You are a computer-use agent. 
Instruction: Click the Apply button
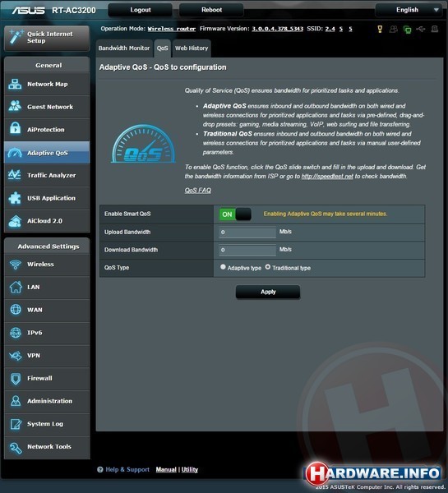[268, 292]
